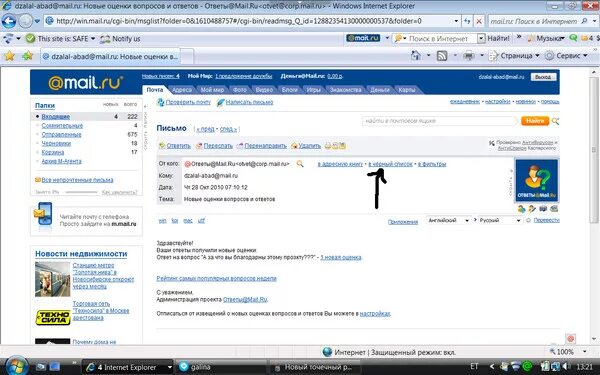Open the Сервис menu dropdown

(x=566, y=56)
